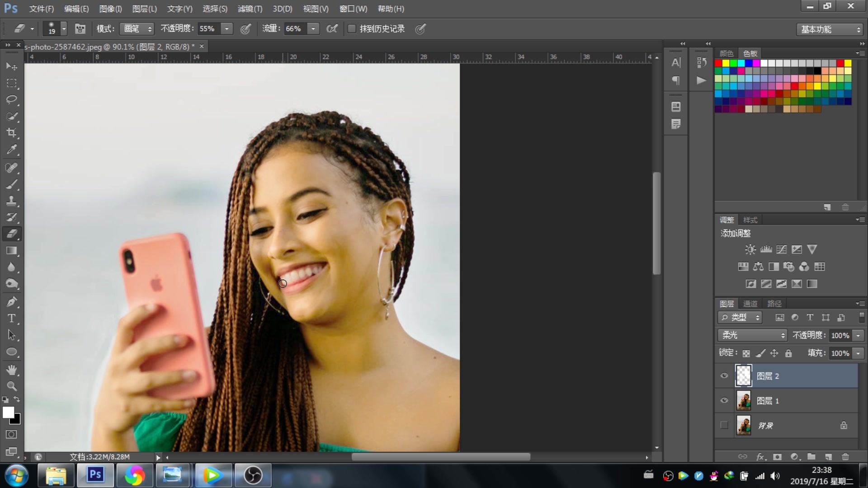The width and height of the screenshot is (868, 488).
Task: Select the Crop tool
Action: 12,133
